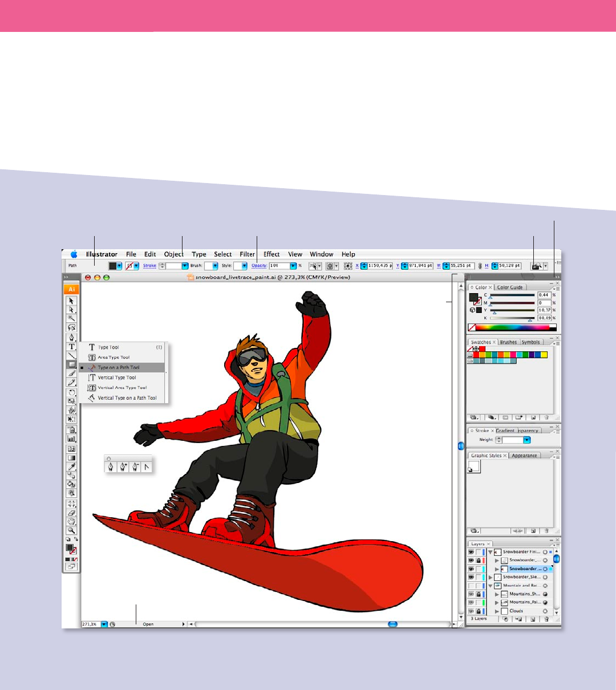The image size is (616, 690).
Task: Toggle eye of the Mountains_Sh... layer
Action: (471, 594)
